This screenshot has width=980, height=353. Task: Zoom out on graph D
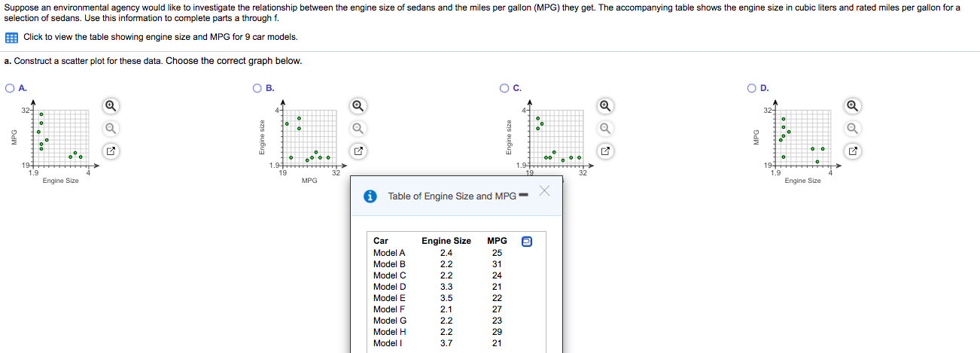point(852,127)
